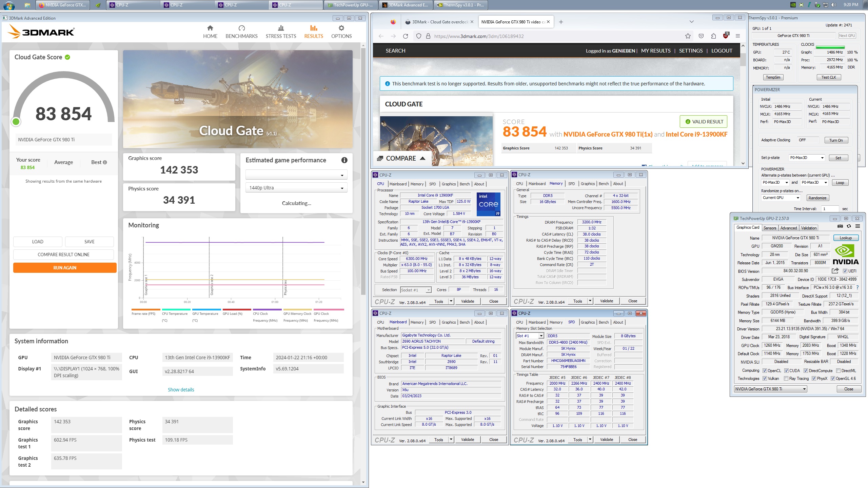Click the Firefox URL address field

[556, 36]
